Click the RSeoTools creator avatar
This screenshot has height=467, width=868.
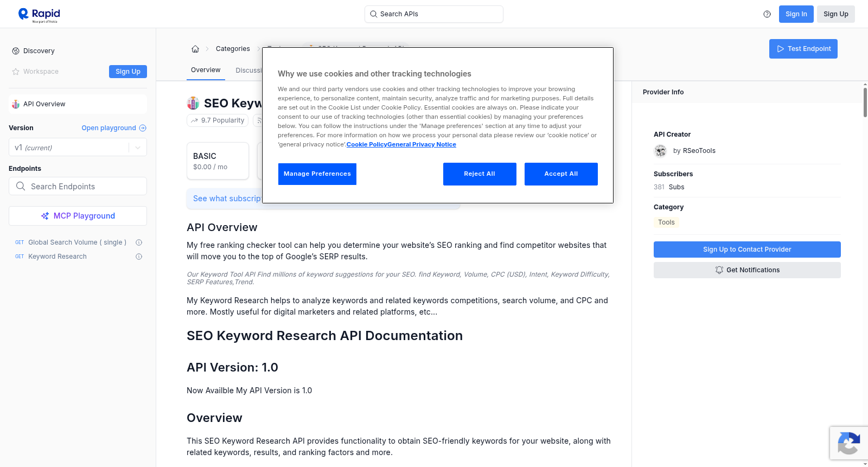660,151
